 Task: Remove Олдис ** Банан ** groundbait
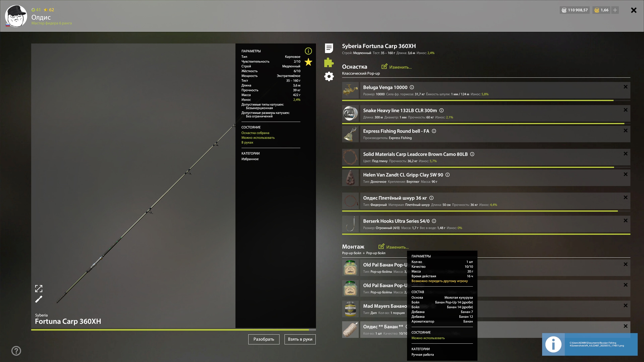pyautogui.click(x=625, y=326)
